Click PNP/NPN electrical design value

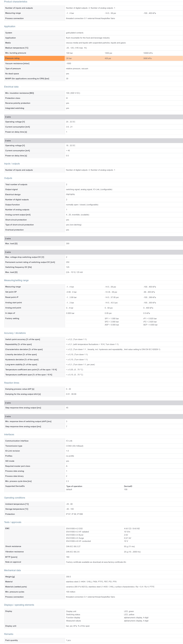(x=70, y=195)
